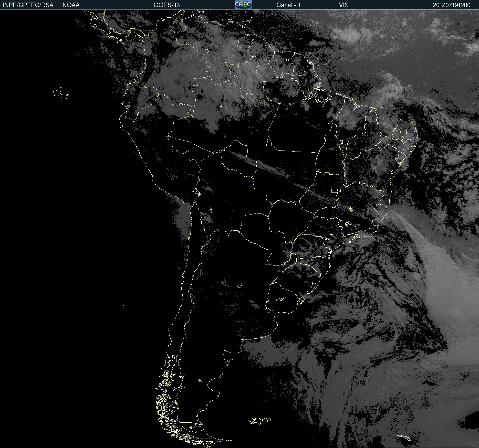The image size is (479, 448).
Task: Select the INPE/CPTEC/DSA header text
Action: click(28, 5)
